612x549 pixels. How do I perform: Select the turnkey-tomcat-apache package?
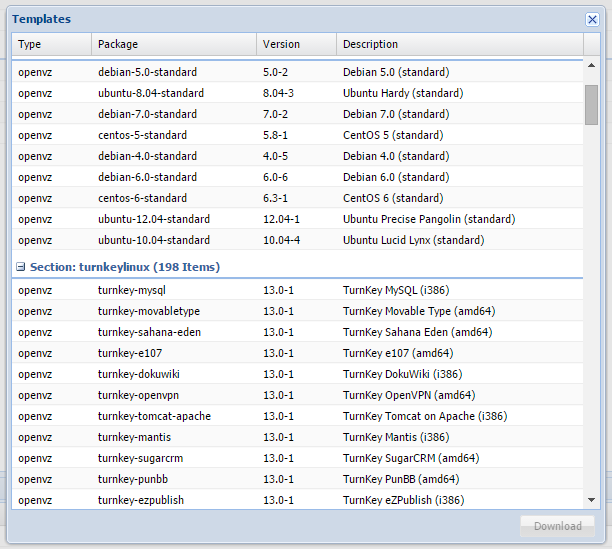click(x=154, y=416)
